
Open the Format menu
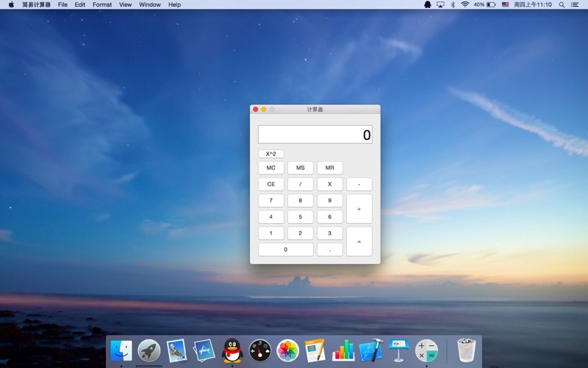point(102,4)
